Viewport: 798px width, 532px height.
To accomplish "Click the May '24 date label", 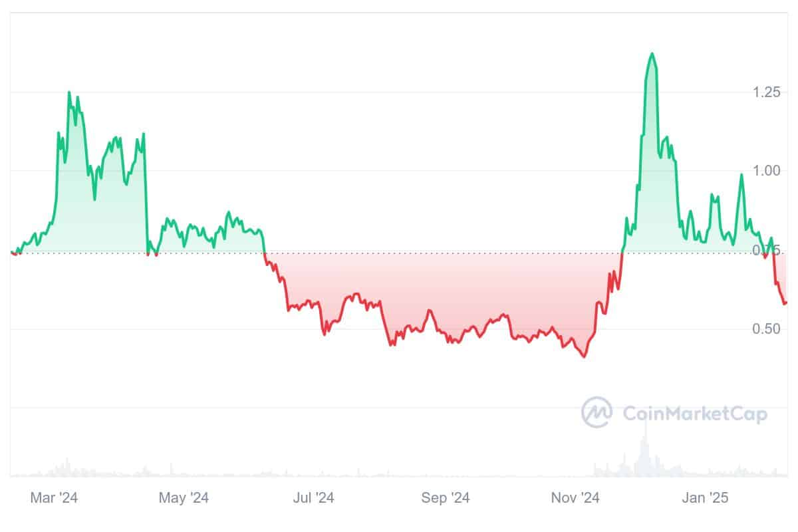I will click(x=184, y=497).
